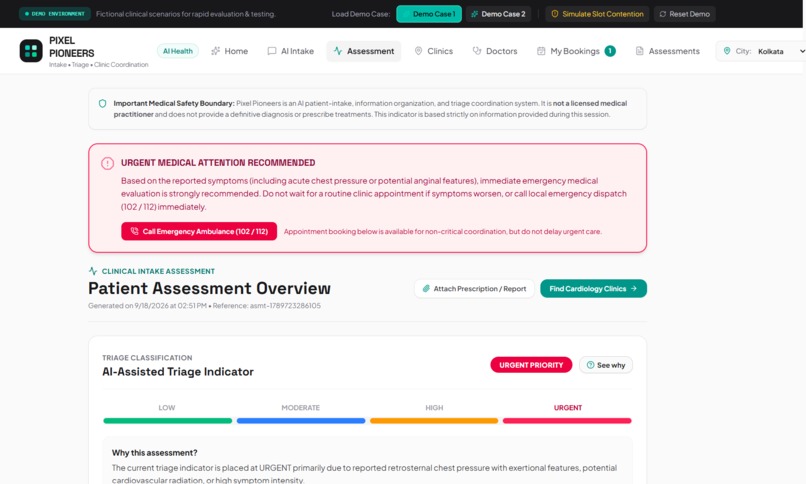Call Emergency Ambulance (102 / 112)

pyautogui.click(x=199, y=231)
